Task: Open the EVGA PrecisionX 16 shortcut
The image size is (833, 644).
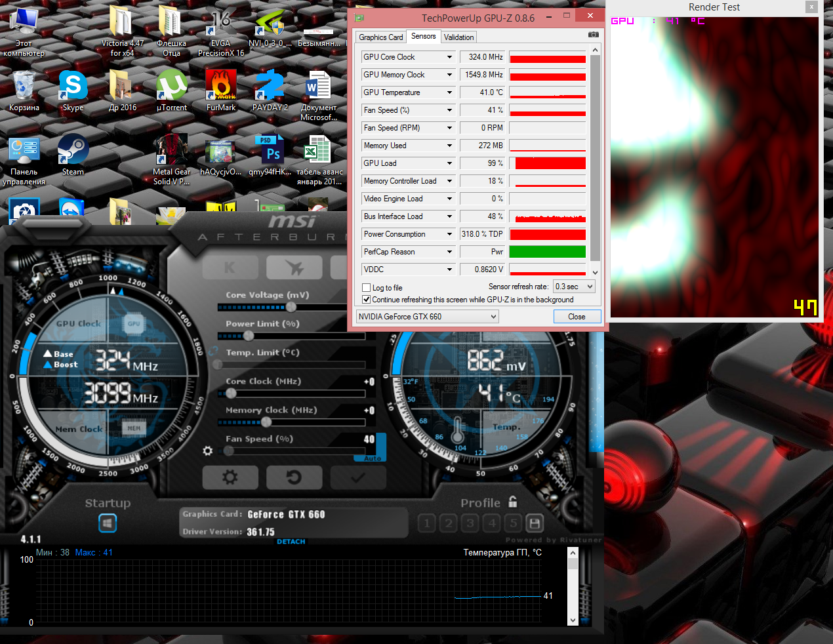Action: [x=221, y=32]
